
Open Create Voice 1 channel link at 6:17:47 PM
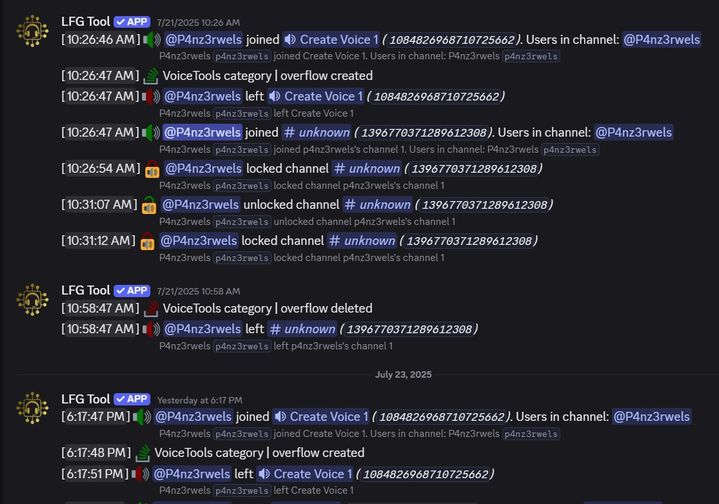click(x=321, y=417)
